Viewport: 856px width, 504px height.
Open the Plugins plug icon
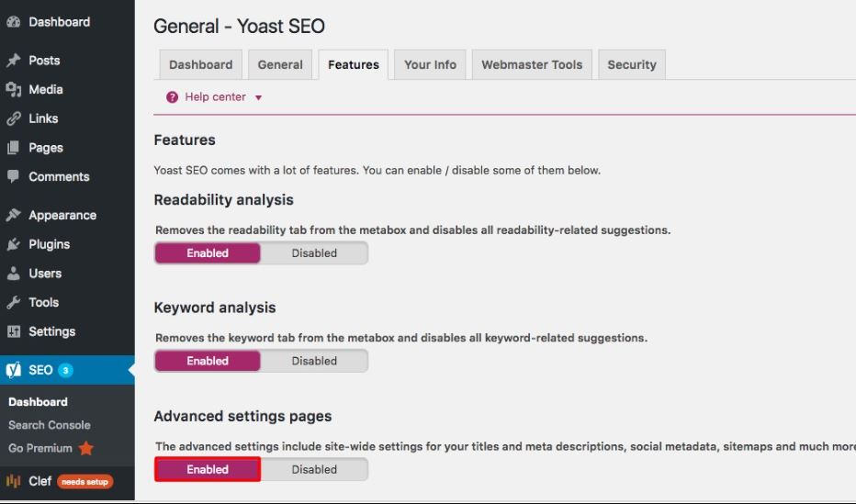tap(13, 244)
